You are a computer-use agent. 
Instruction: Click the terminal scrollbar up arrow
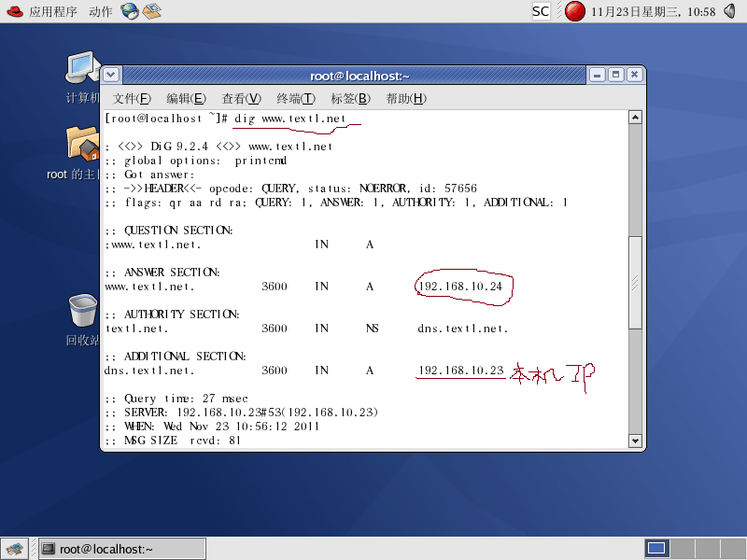[635, 118]
